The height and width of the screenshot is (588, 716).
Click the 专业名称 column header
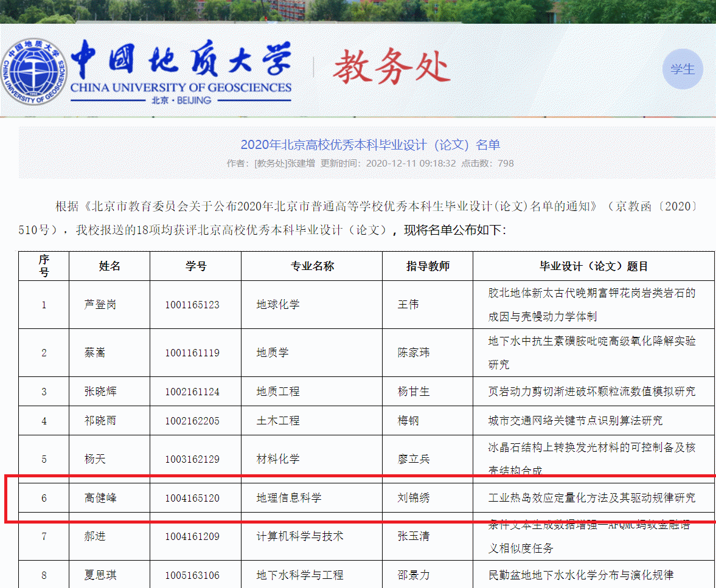click(312, 266)
